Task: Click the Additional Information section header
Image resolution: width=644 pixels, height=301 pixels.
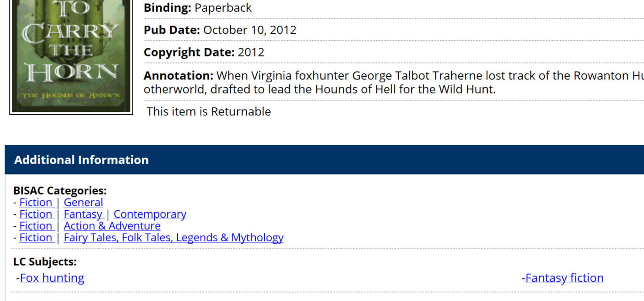Action: tap(81, 160)
